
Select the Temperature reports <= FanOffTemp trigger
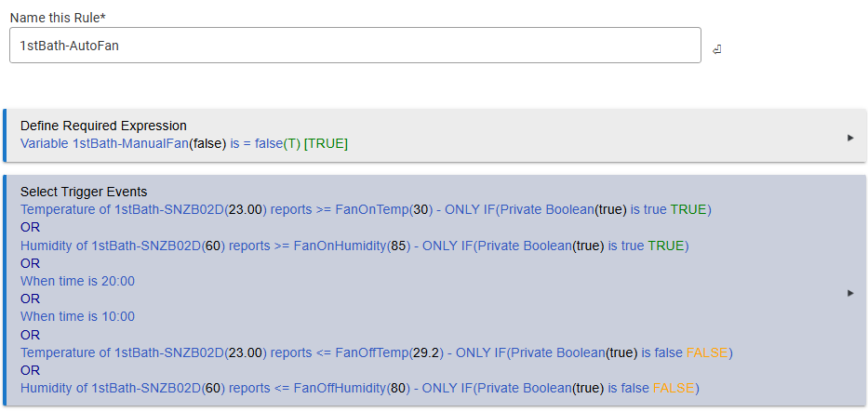[x=377, y=352]
